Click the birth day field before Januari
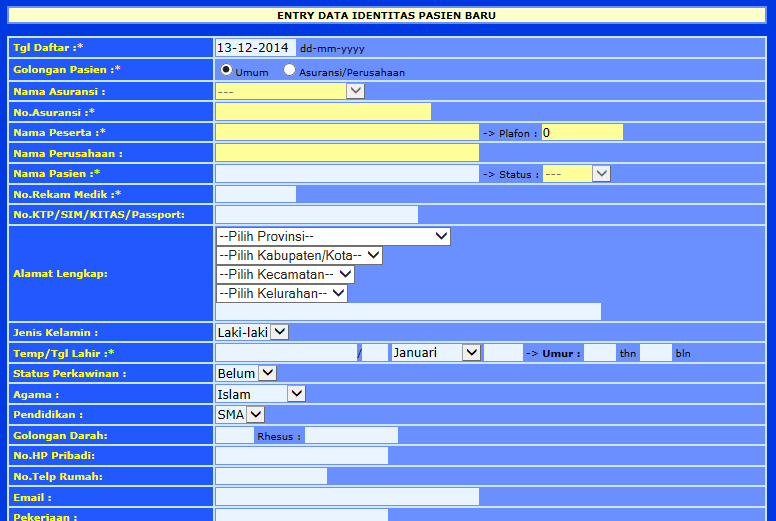Viewport: 776px width, 521px height. pyautogui.click(x=375, y=353)
